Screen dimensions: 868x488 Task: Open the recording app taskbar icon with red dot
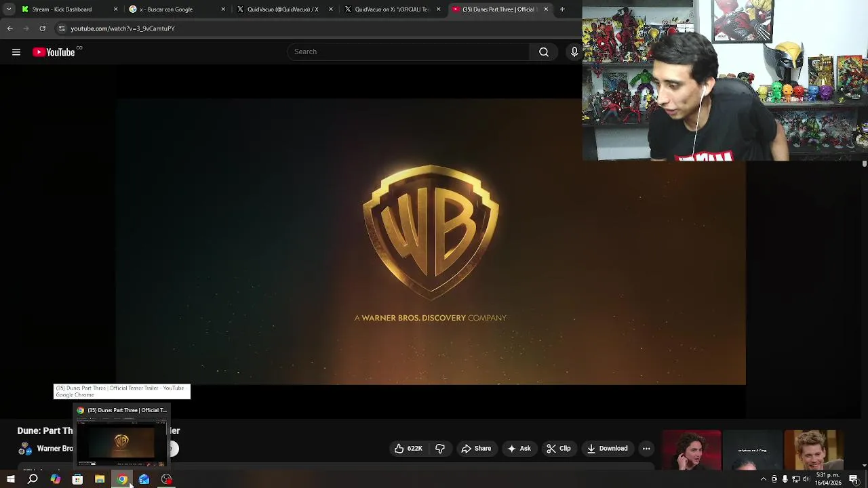(167, 480)
